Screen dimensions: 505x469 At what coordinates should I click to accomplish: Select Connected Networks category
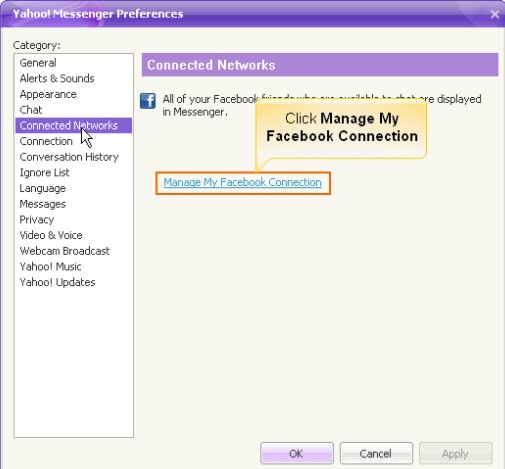click(73, 125)
